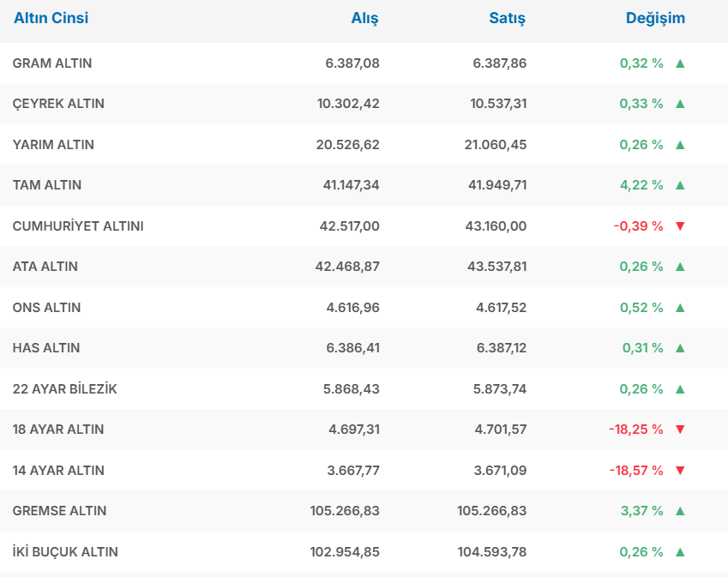The image size is (728, 577).
Task: Open the ÇEYREK ALTIN link
Action: pos(58,104)
